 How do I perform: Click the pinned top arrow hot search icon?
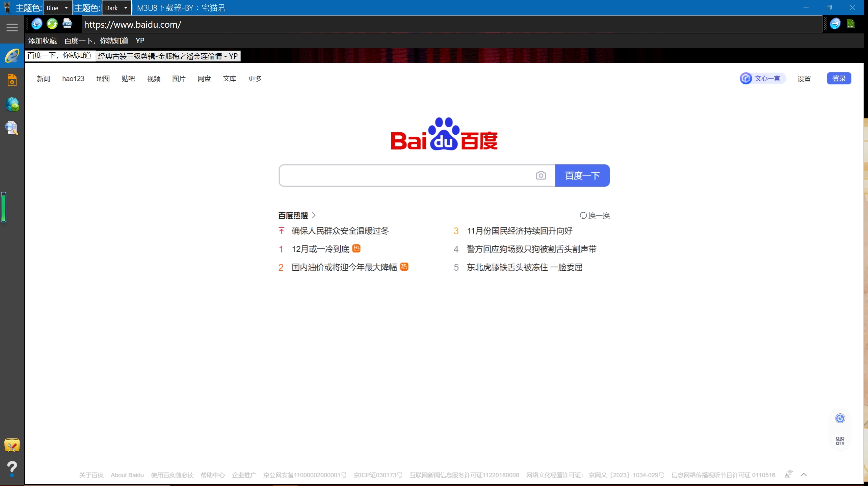pyautogui.click(x=282, y=231)
